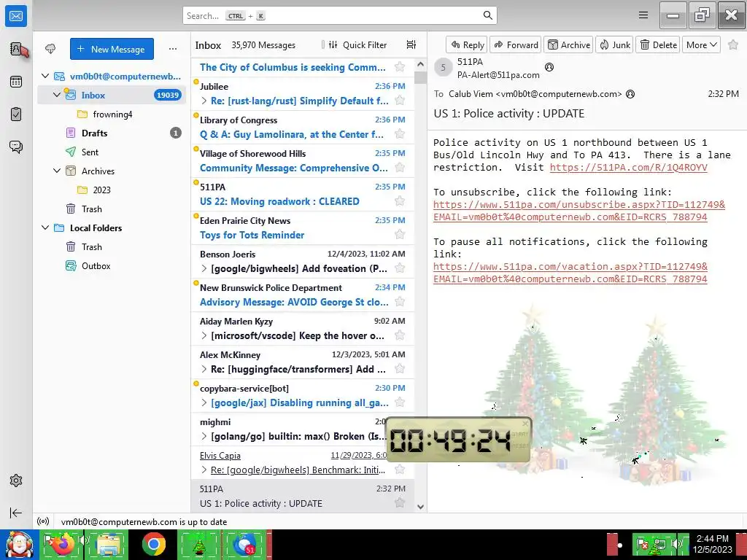Open the Eden Prairie City News message
747x560 pixels.
(303, 227)
